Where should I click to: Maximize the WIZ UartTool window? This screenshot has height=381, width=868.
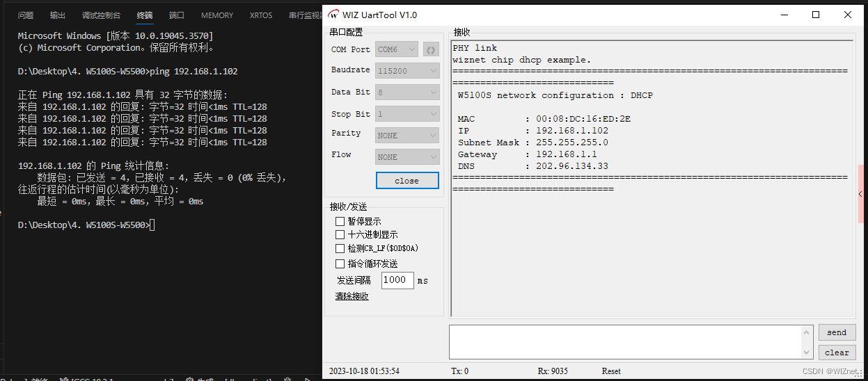pos(816,15)
